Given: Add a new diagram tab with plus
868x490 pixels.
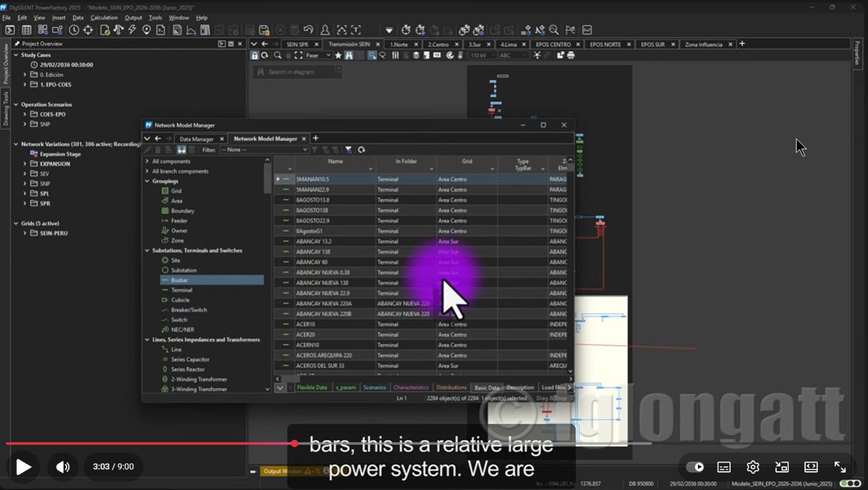Looking at the screenshot, I should click(x=741, y=44).
